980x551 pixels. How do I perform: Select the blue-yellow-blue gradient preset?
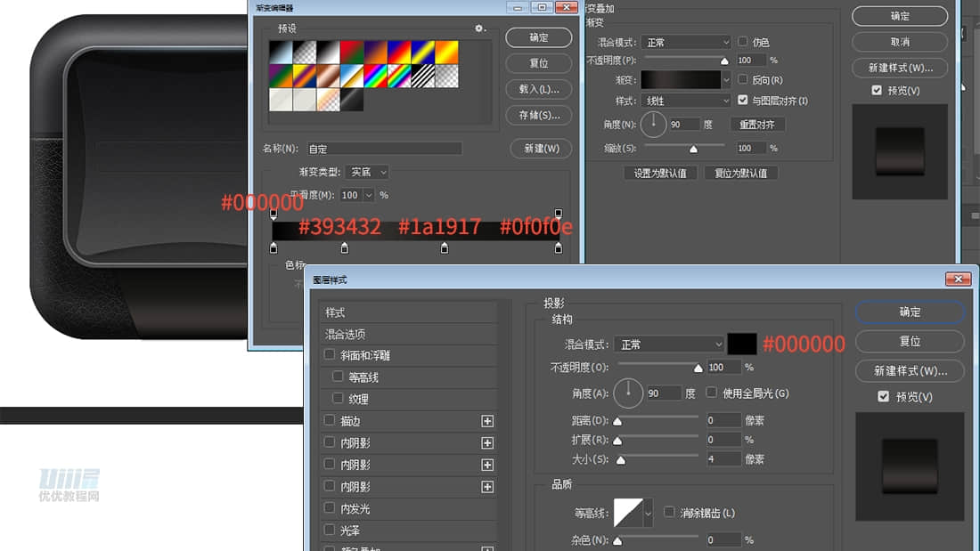[423, 53]
